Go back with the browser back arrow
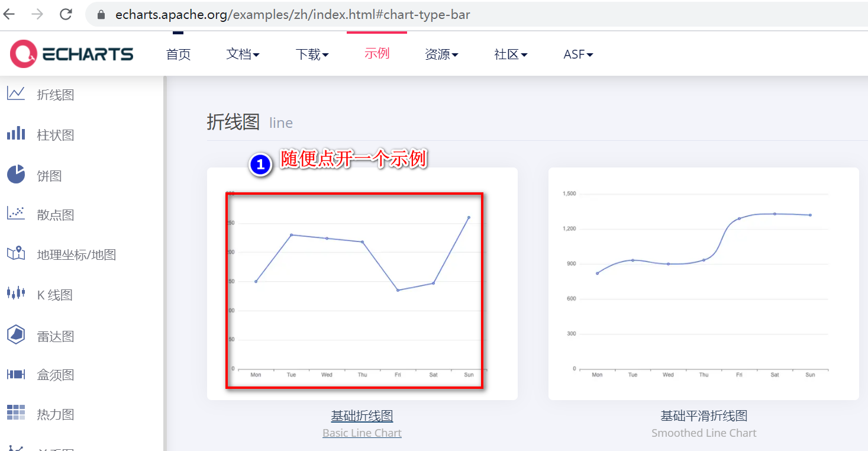The width and height of the screenshot is (868, 451). 9,14
